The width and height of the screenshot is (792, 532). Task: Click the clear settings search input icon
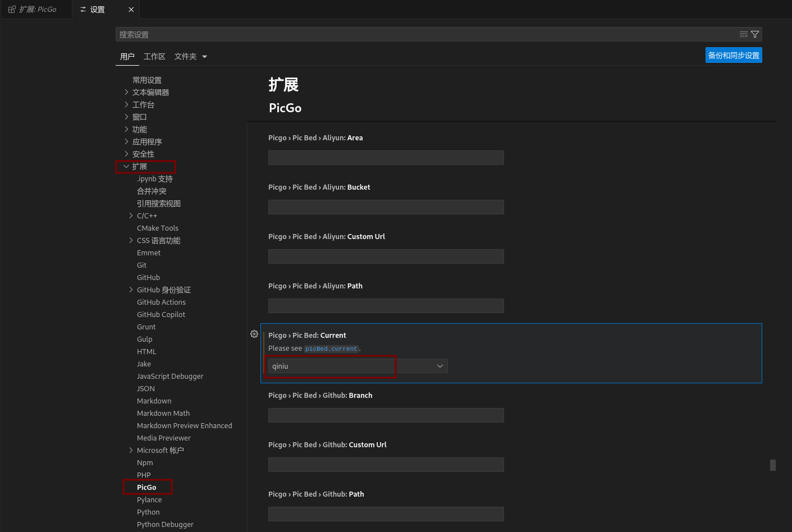point(744,34)
